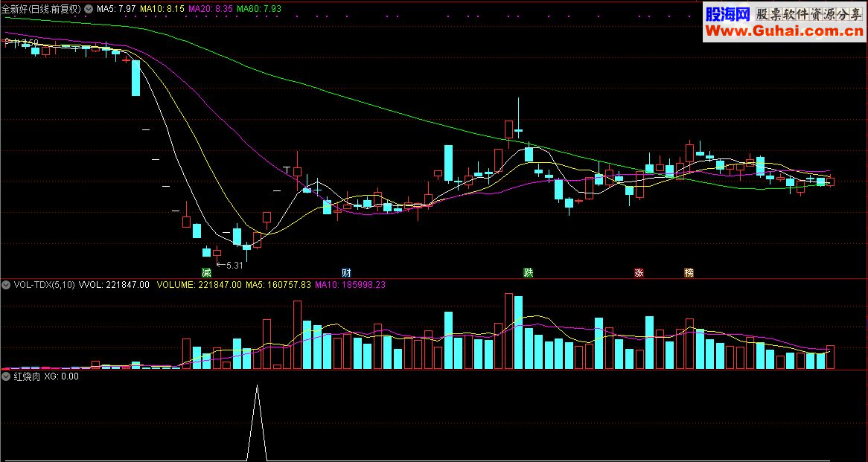This screenshot has height=462, width=868.
Task: Click the XG signal spike peak
Action: click(x=257, y=387)
